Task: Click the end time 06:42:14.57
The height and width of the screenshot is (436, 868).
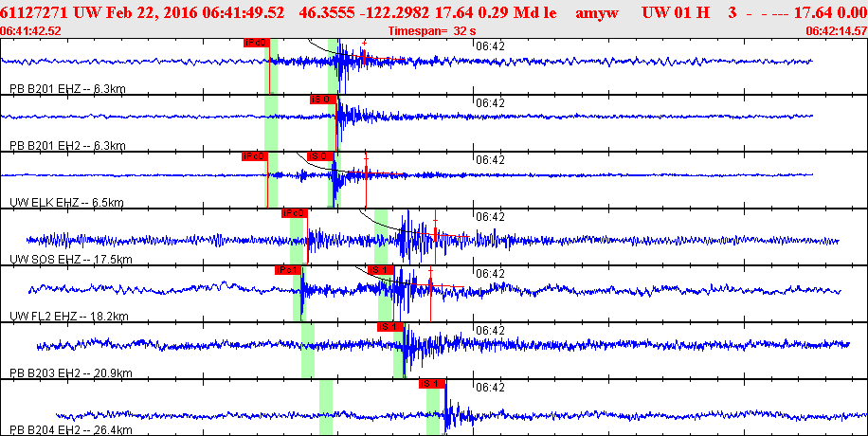Action: click(x=836, y=31)
